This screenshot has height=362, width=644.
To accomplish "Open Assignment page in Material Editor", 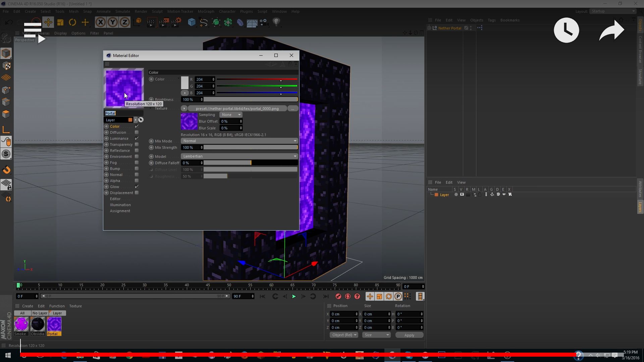I will [x=120, y=211].
